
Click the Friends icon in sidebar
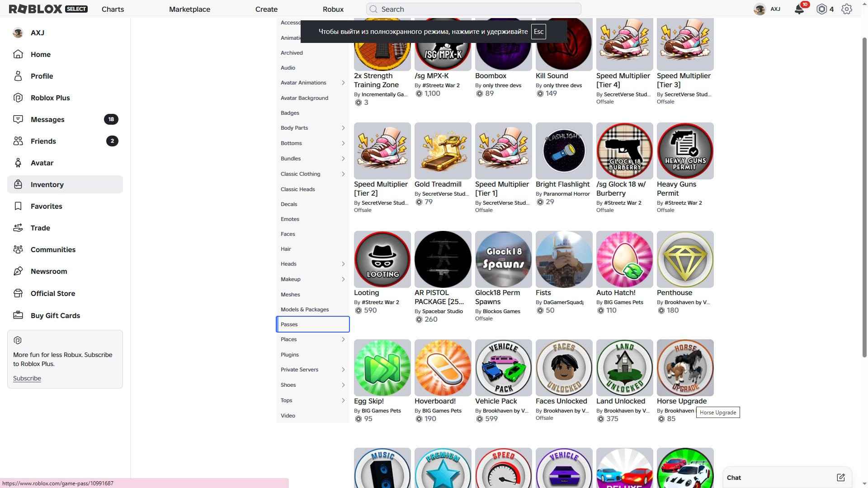point(18,141)
